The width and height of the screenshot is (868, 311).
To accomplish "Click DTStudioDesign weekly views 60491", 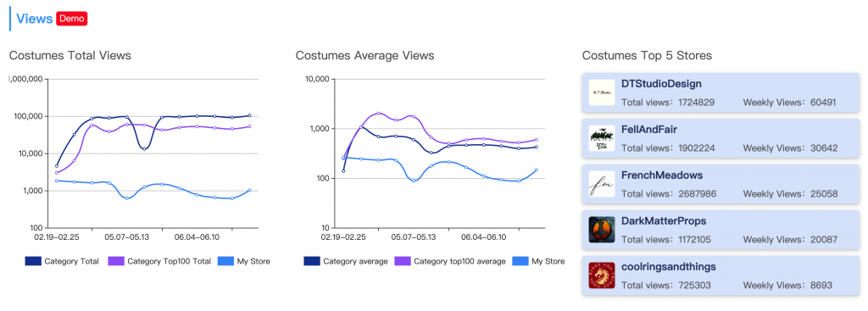I will (x=789, y=103).
